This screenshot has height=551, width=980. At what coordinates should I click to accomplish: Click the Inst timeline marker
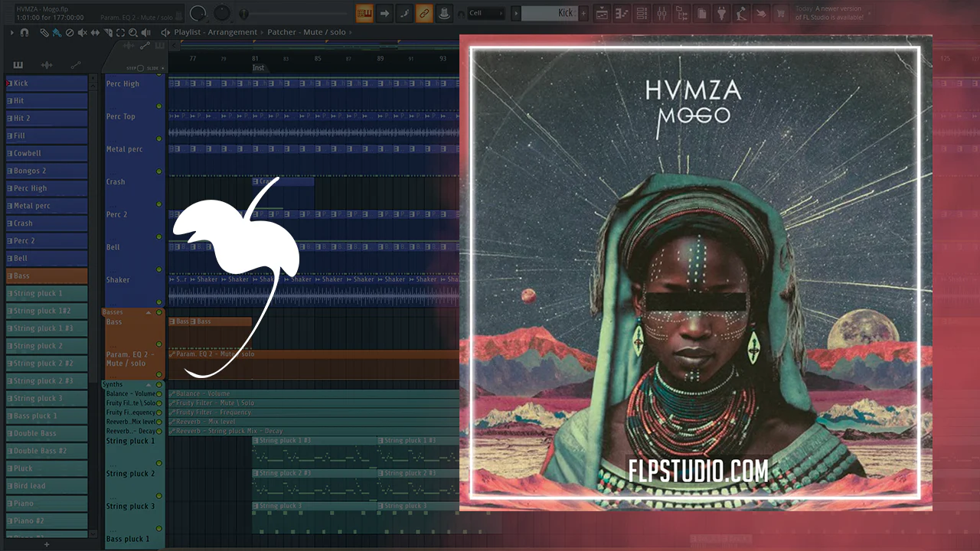click(258, 68)
